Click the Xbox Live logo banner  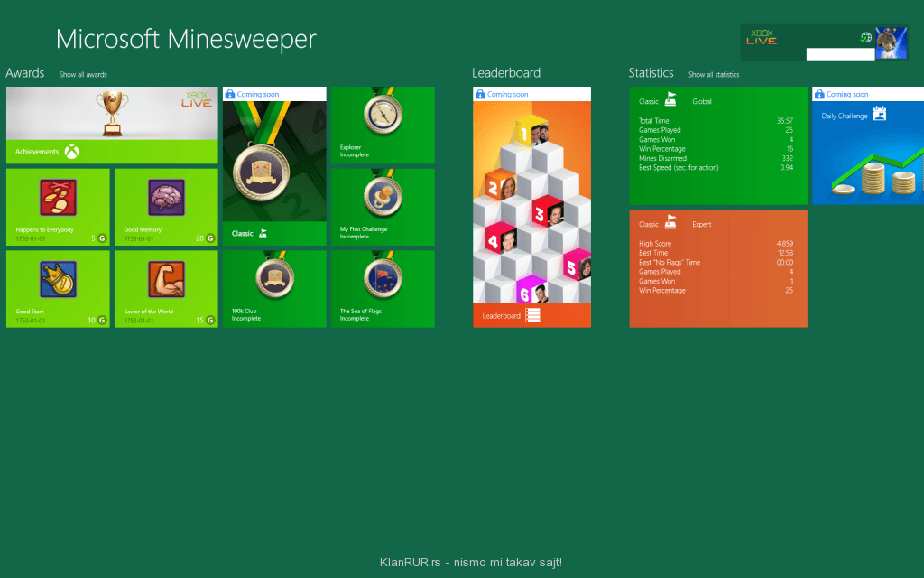[763, 37]
